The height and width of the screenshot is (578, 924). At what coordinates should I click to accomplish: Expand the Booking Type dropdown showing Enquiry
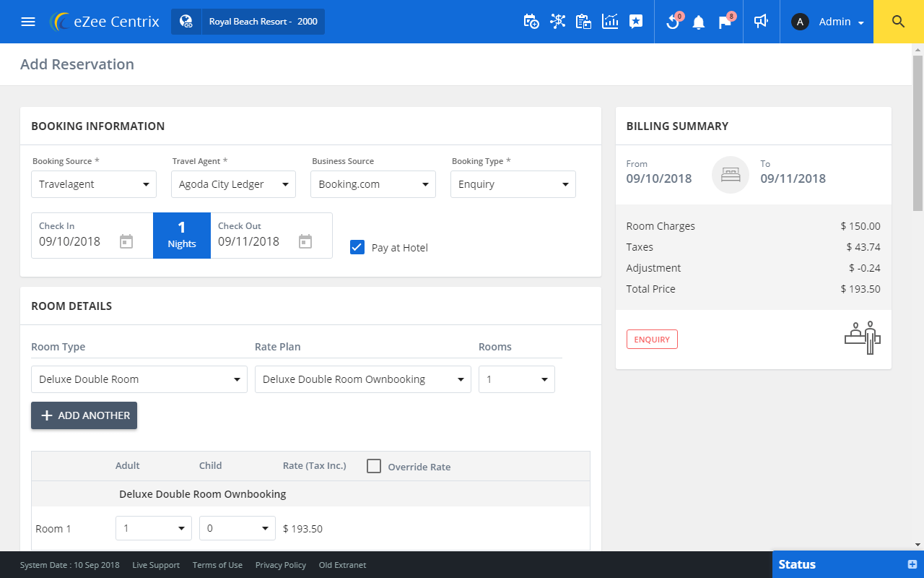(x=513, y=184)
